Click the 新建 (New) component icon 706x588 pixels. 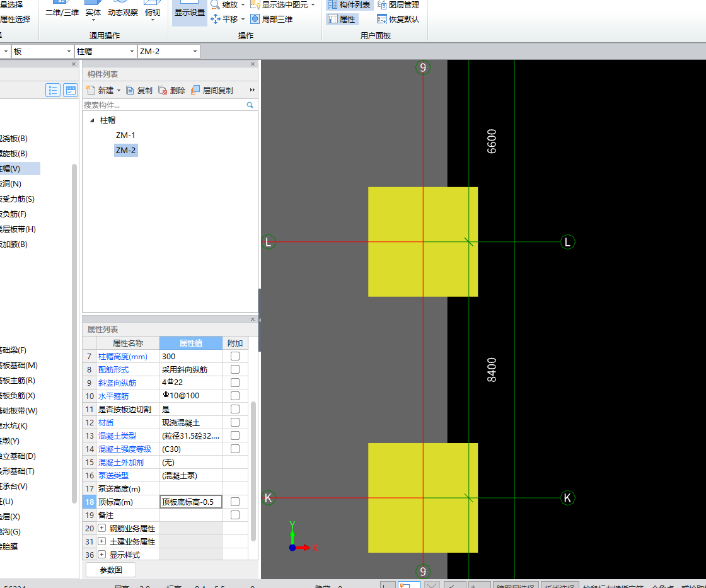pos(91,90)
